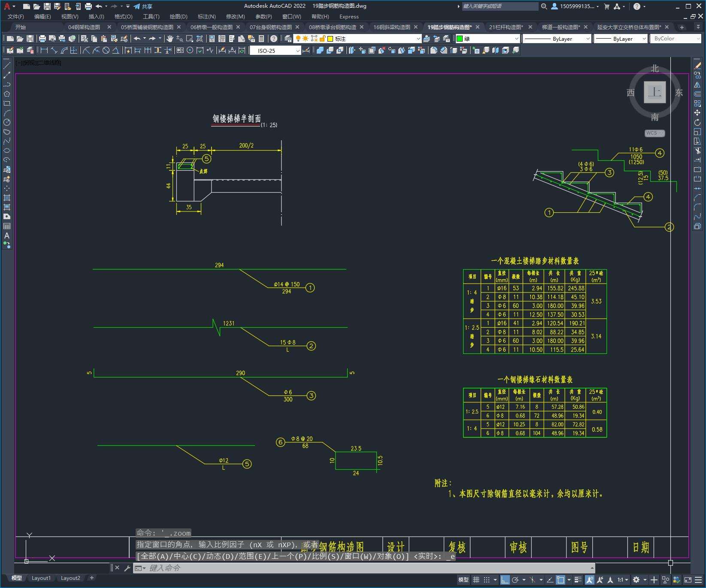Image resolution: width=706 pixels, height=588 pixels.
Task: Open the AutoCAD application menu A button
Action: pos(9,6)
